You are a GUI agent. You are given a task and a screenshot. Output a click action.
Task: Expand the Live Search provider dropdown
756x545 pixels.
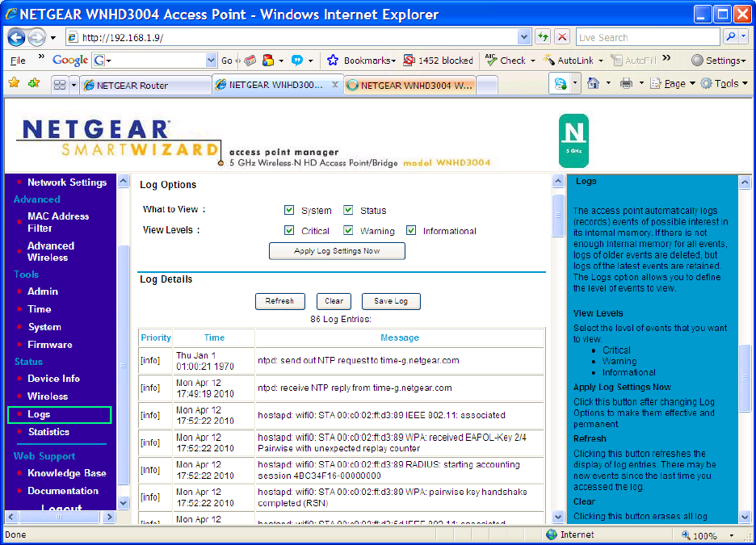[743, 36]
